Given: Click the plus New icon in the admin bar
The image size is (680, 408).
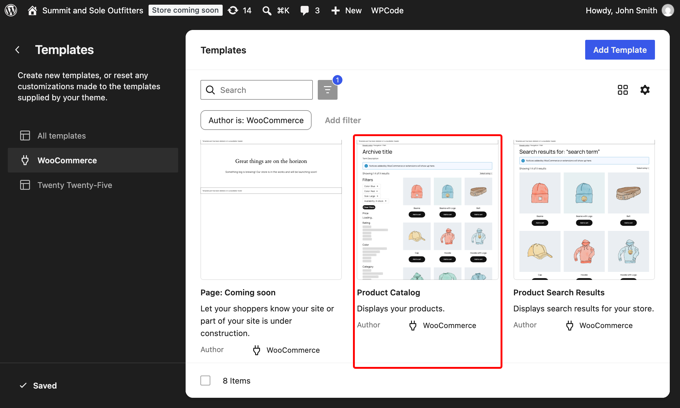Looking at the screenshot, I should tap(335, 10).
